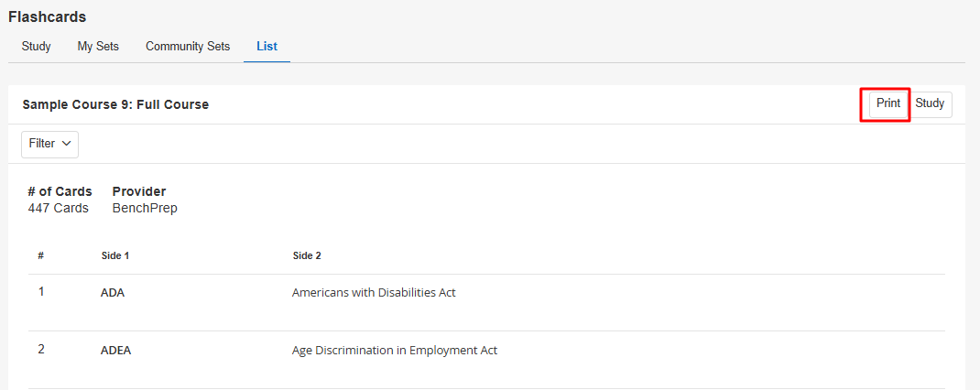Click the BenchPrep provider name
Image resolution: width=980 pixels, height=390 pixels.
tap(145, 208)
